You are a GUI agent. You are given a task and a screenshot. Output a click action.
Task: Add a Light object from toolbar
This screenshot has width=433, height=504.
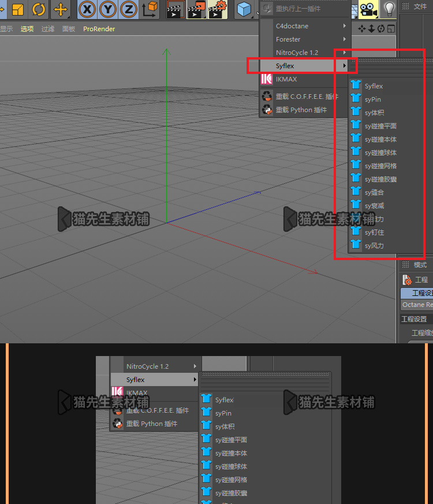click(x=389, y=9)
